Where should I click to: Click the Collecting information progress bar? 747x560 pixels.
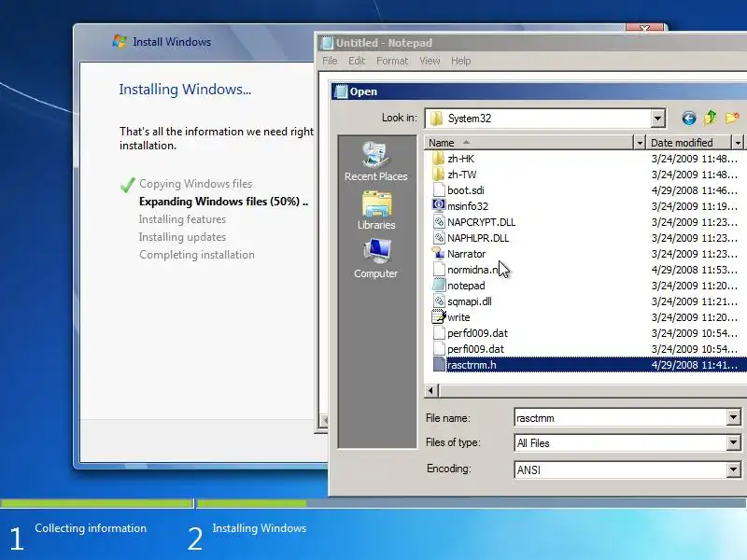pos(97,503)
